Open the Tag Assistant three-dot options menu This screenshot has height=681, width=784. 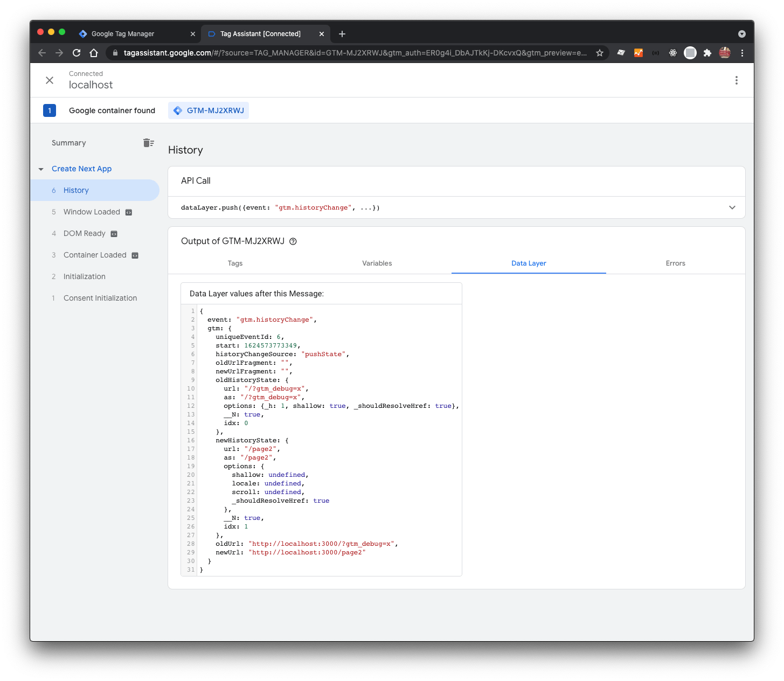pyautogui.click(x=736, y=80)
